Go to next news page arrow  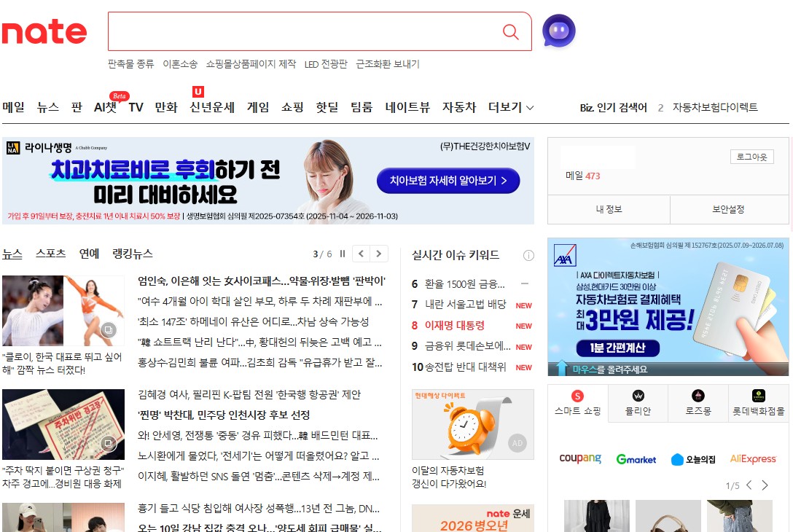point(379,254)
